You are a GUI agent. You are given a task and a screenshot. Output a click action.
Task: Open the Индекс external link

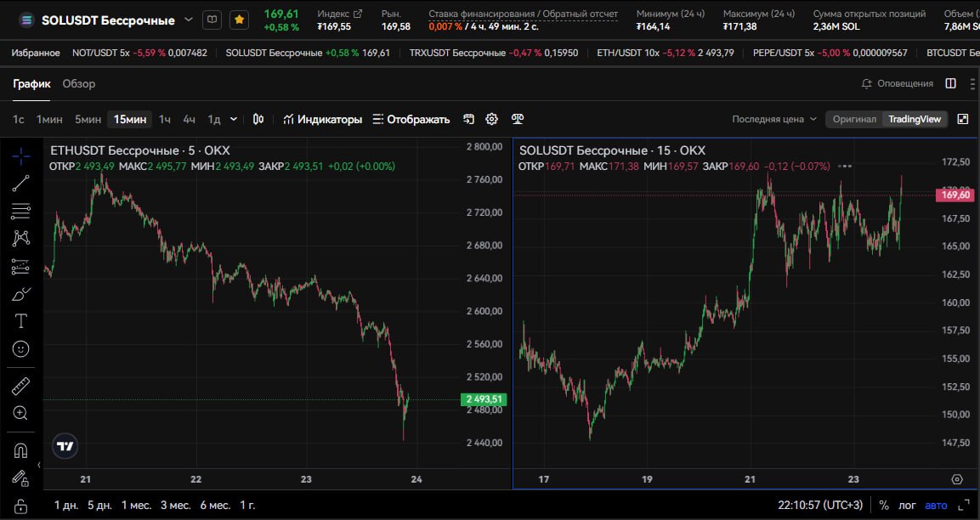tap(358, 14)
